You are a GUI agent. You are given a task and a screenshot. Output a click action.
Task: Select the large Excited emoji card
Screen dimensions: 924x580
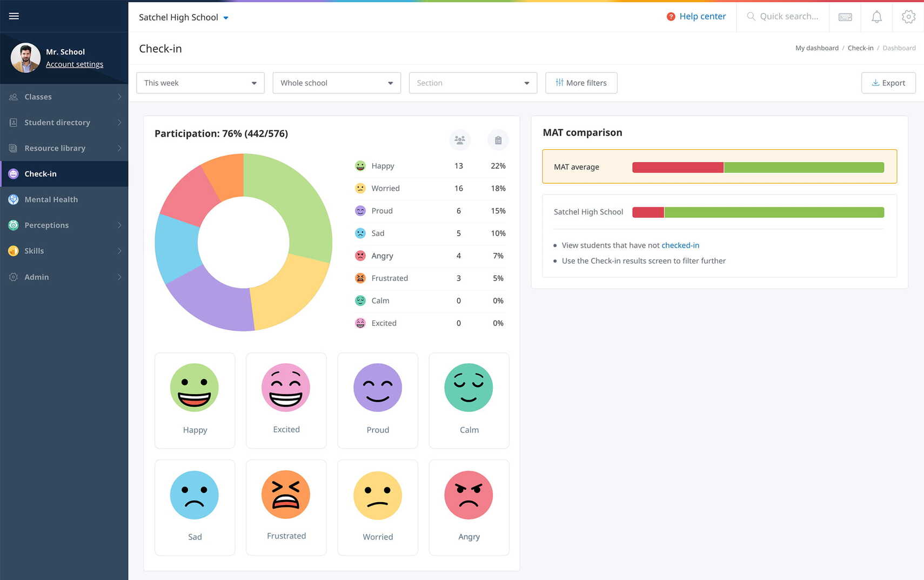tap(286, 401)
